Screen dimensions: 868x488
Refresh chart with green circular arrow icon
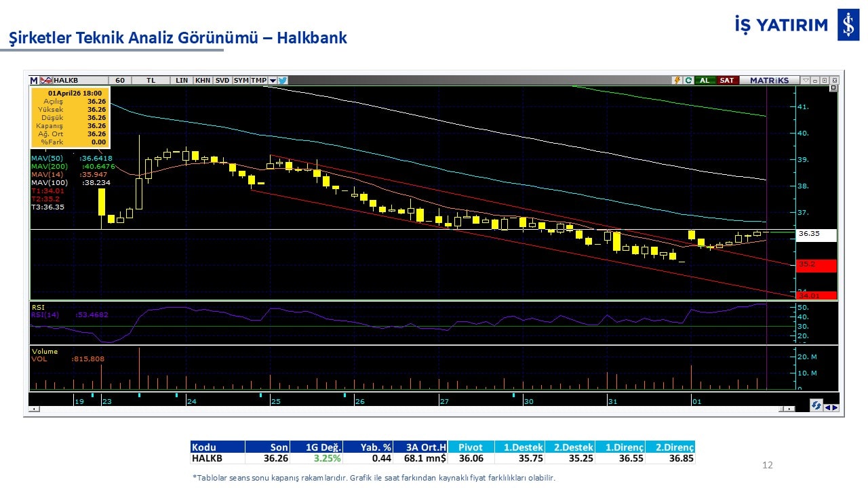click(688, 80)
